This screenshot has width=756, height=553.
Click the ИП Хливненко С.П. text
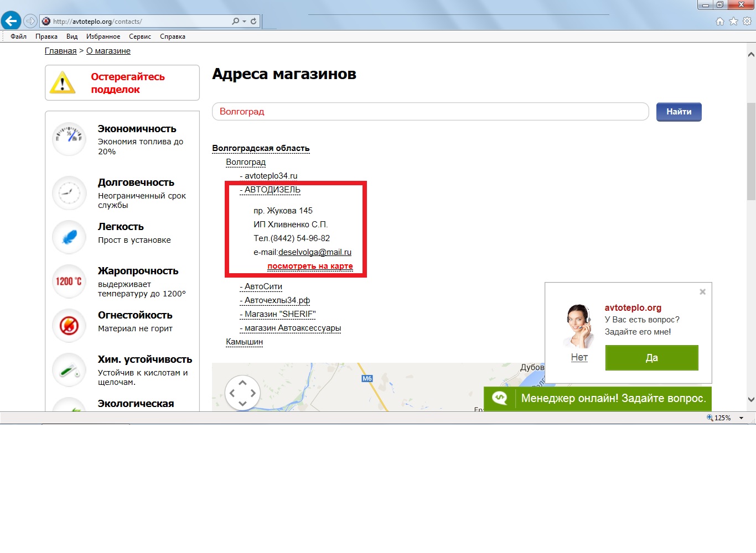[291, 225]
